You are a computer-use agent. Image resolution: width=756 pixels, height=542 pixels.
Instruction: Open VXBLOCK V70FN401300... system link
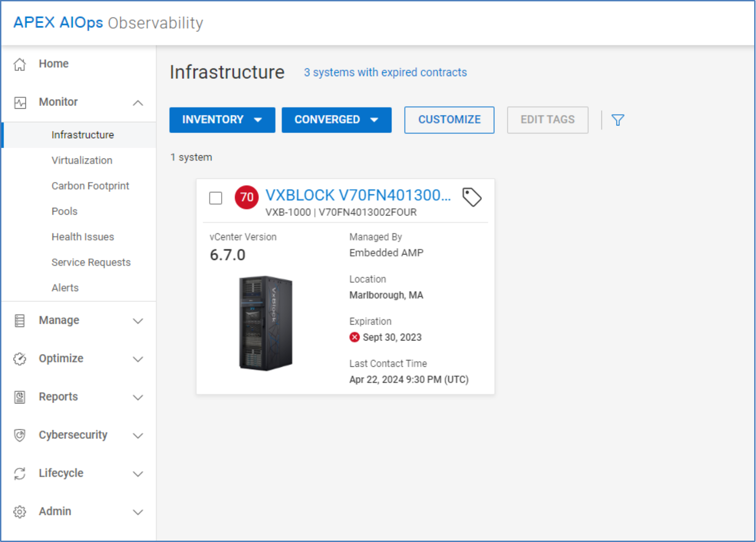click(x=358, y=195)
